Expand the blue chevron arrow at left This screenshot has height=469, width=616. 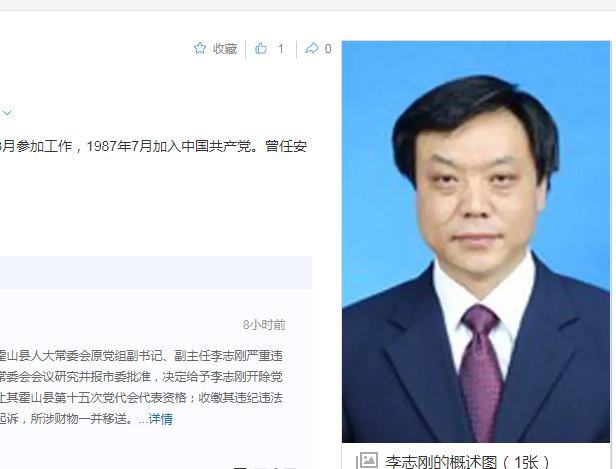click(x=7, y=113)
